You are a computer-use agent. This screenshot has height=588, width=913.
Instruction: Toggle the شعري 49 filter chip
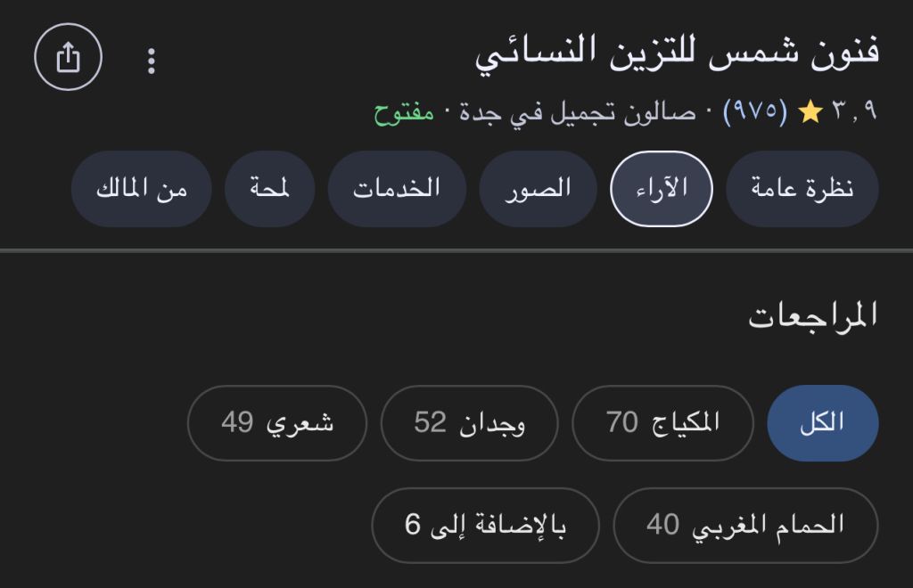[277, 422]
